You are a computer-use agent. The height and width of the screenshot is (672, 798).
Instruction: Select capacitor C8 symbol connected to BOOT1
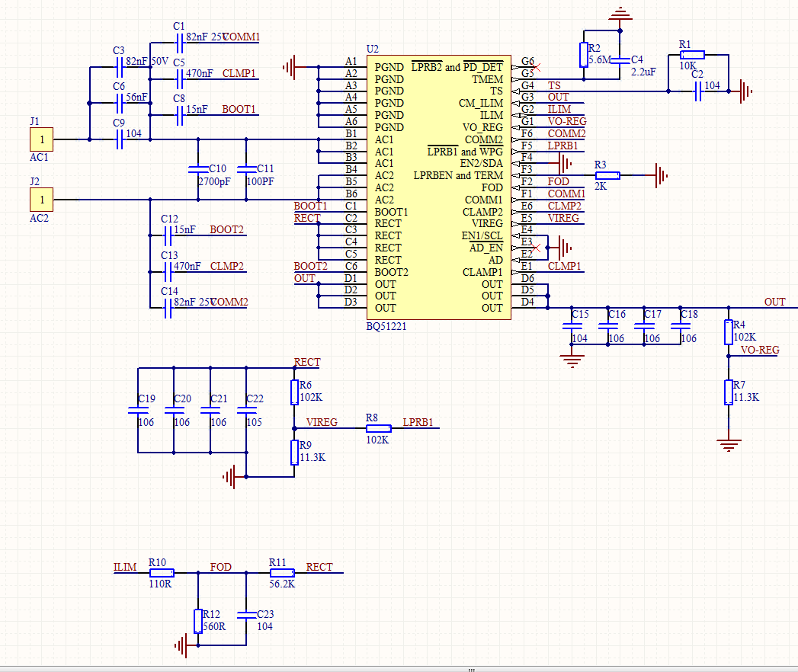[178, 115]
